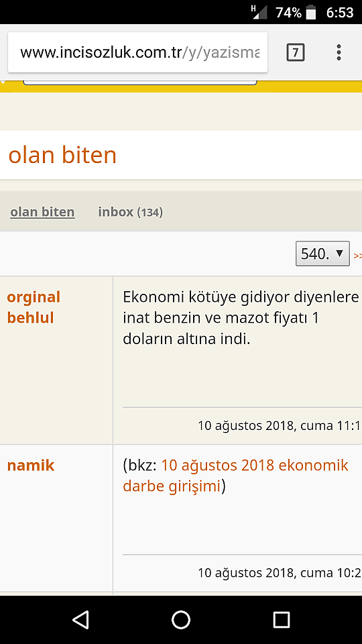This screenshot has height=644, width=362.
Task: Tap the battery icon in status bar
Action: [x=310, y=12]
